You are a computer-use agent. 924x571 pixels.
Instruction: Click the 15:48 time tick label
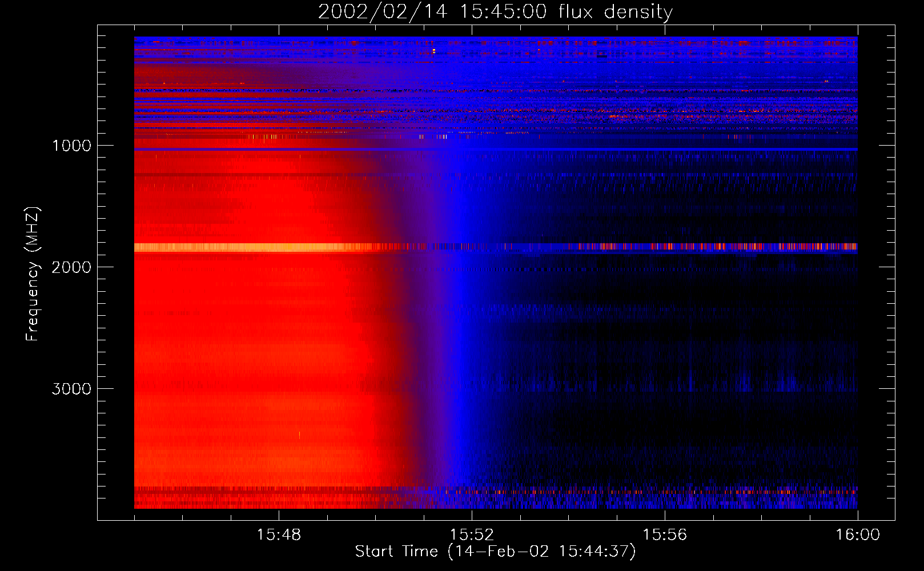(x=279, y=535)
